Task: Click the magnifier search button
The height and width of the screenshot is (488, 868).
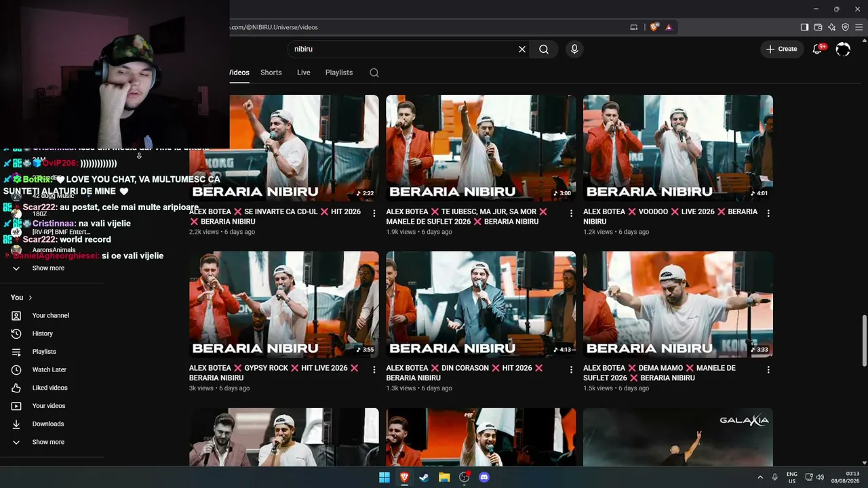Action: [x=544, y=49]
